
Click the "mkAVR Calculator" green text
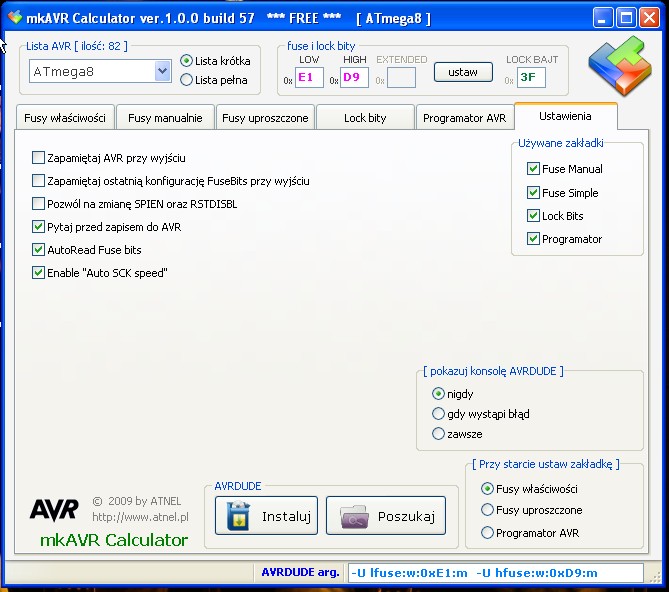(114, 540)
